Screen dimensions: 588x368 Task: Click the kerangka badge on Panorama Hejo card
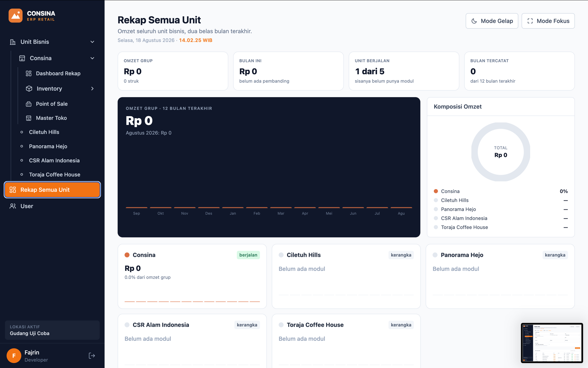[555, 255]
